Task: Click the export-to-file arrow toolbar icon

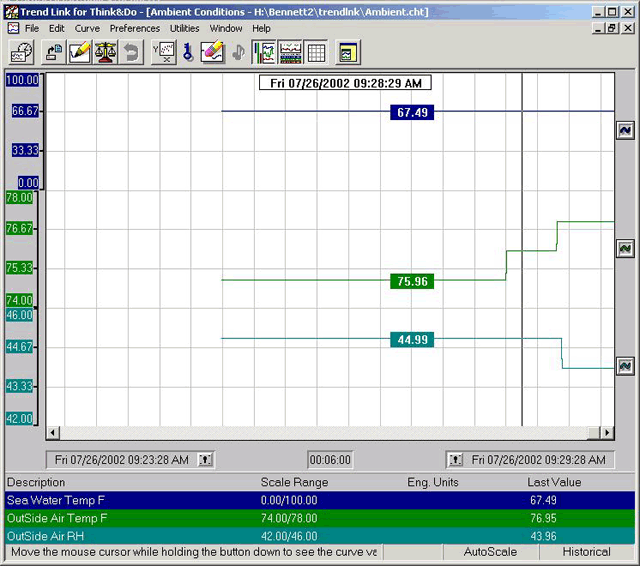Action: point(53,52)
